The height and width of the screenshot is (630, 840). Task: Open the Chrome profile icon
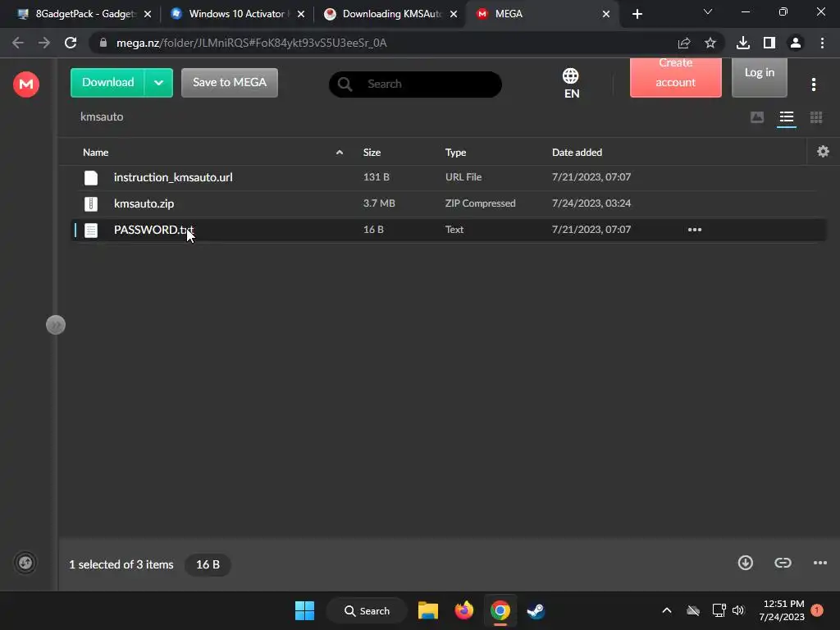(x=796, y=43)
